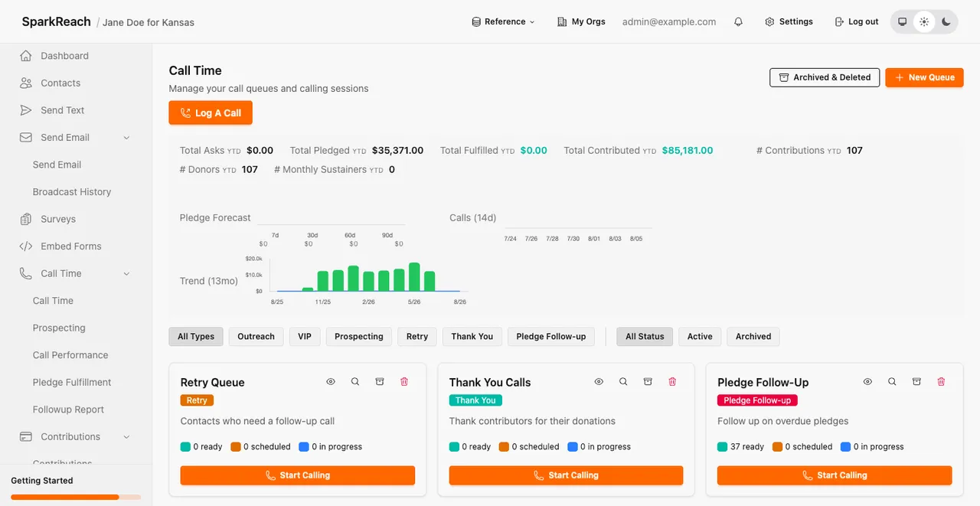The image size is (980, 506).
Task: Click the Embed Forms code icon
Action: tap(26, 246)
